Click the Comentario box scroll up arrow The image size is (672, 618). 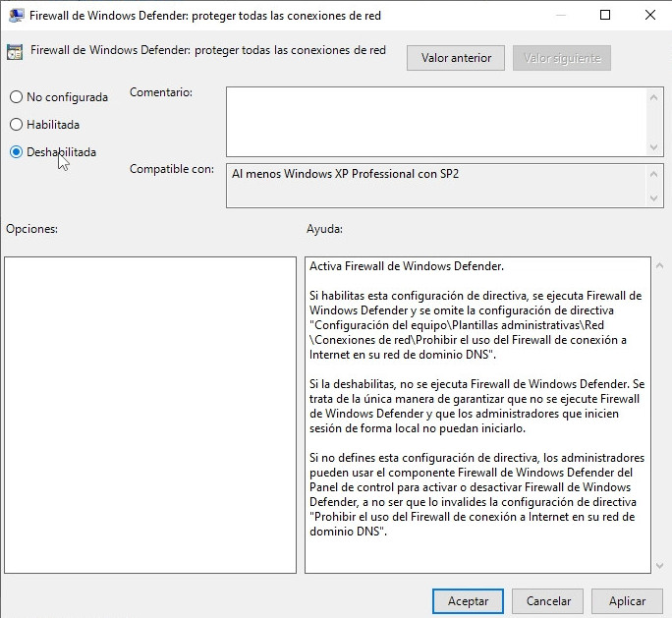[656, 96]
